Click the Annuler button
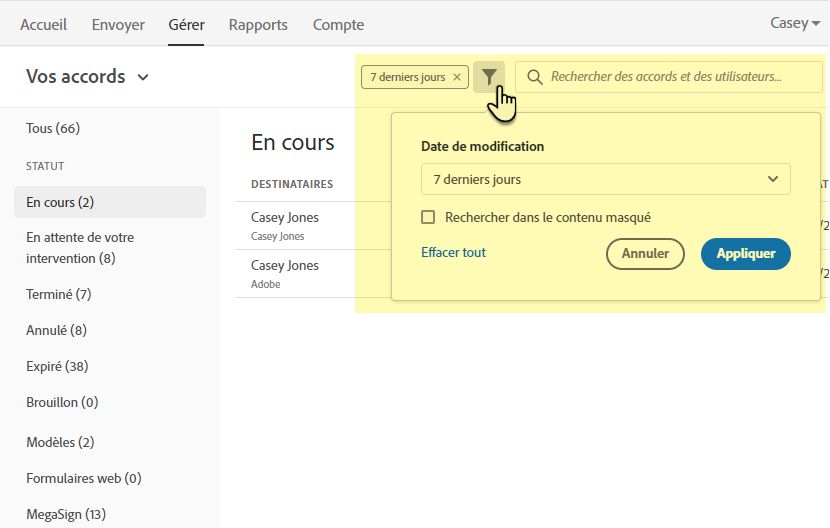This screenshot has height=528, width=830. pos(645,254)
